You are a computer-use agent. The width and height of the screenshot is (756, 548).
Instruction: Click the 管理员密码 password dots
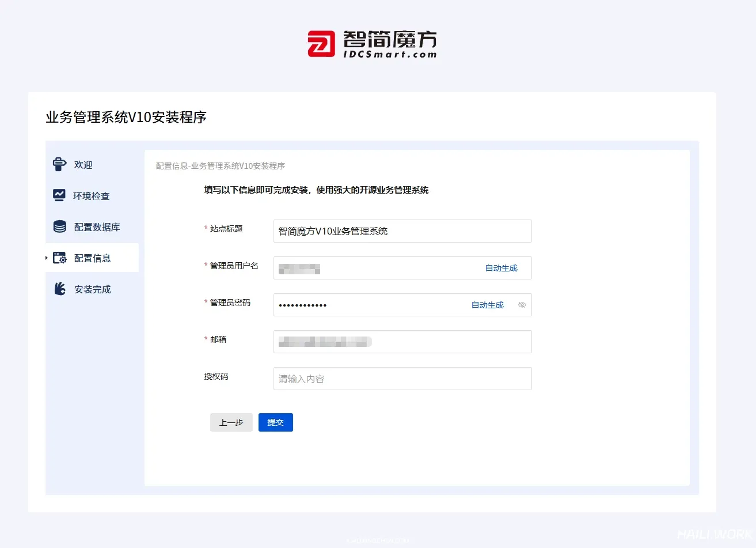click(303, 305)
